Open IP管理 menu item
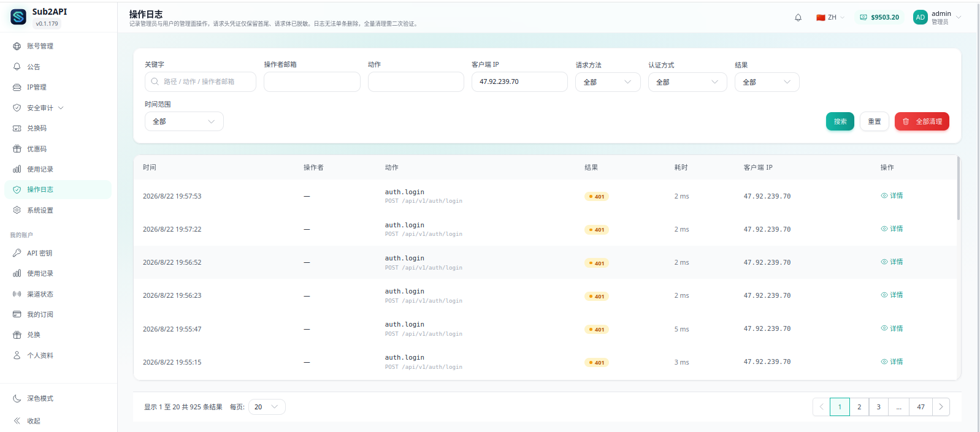 click(58, 87)
